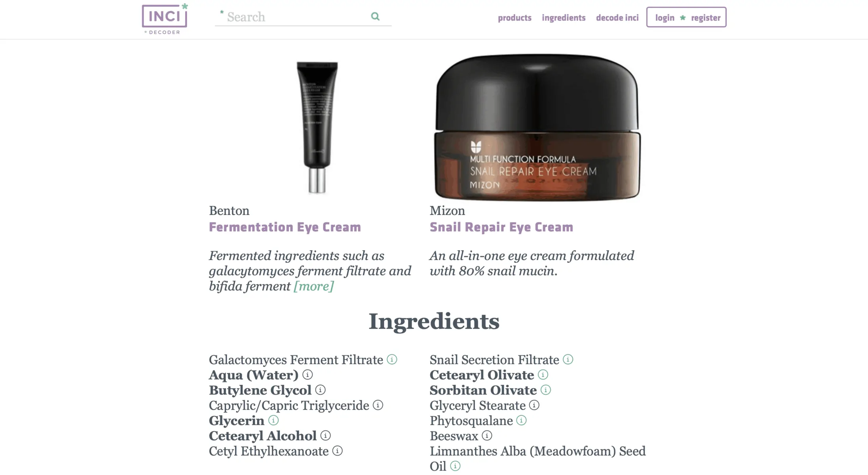
Task: Open info icon beside Butylene Glycol
Action: (320, 390)
